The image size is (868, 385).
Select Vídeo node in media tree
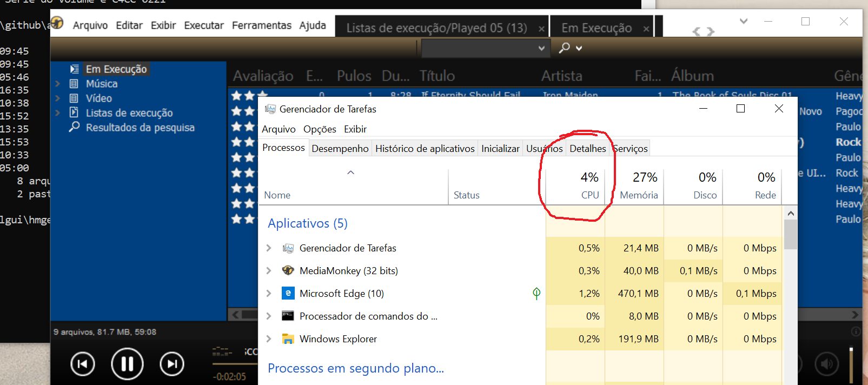point(99,98)
